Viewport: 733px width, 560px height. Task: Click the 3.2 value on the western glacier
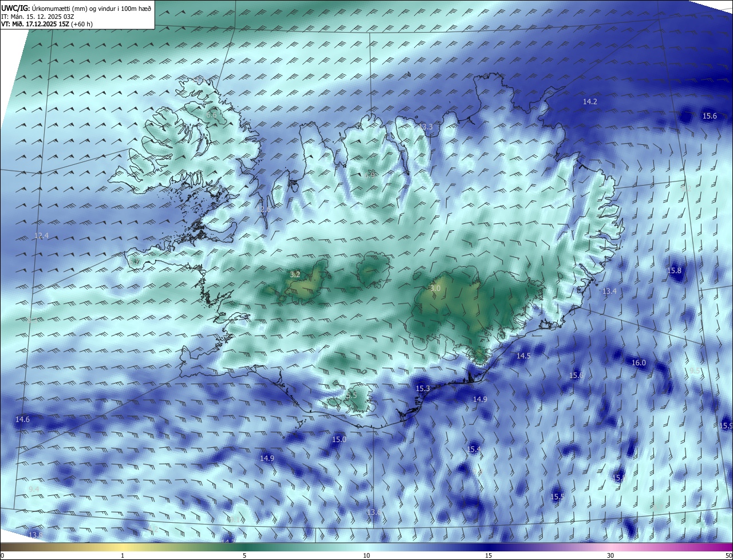295,275
